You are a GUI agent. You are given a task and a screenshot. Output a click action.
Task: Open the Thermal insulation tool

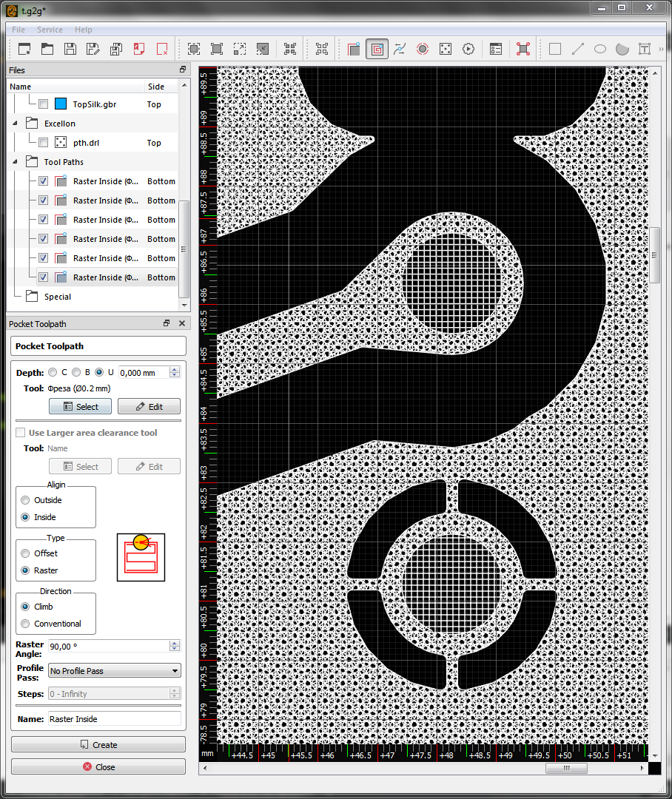click(x=423, y=49)
